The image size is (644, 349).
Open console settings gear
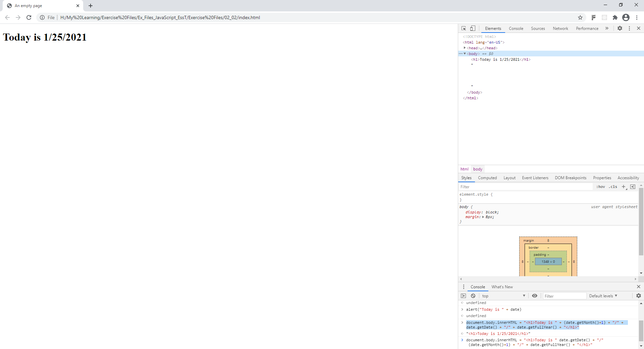point(639,296)
